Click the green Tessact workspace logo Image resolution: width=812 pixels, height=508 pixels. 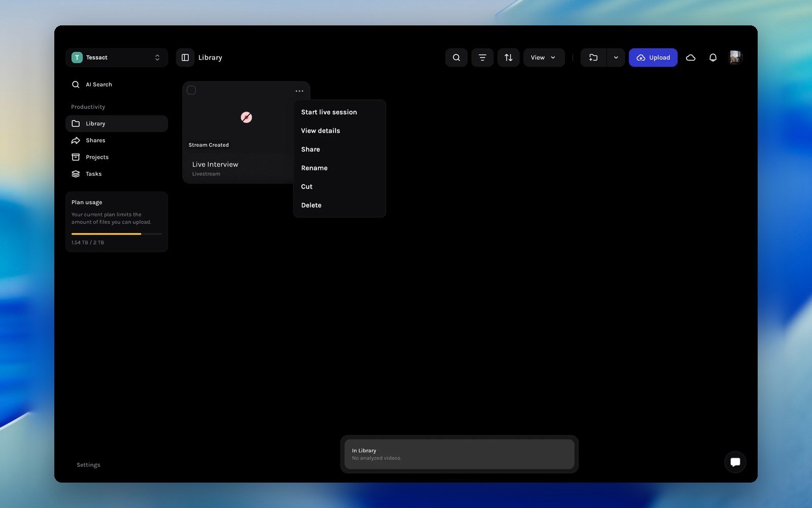[x=77, y=57]
